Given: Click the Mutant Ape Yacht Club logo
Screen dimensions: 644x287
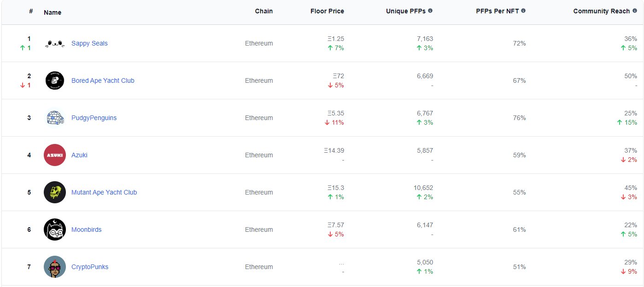Looking at the screenshot, I should [55, 192].
